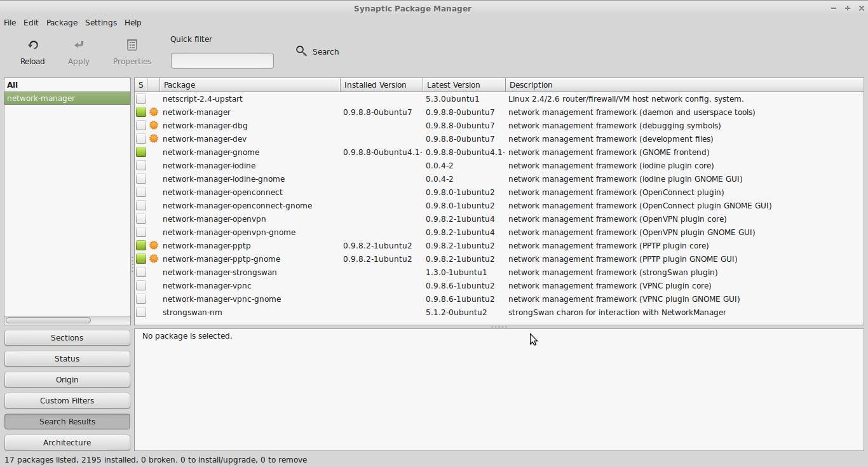The height and width of the screenshot is (467, 868).
Task: Click the left pane horizontal scrollbar
Action: (x=48, y=320)
